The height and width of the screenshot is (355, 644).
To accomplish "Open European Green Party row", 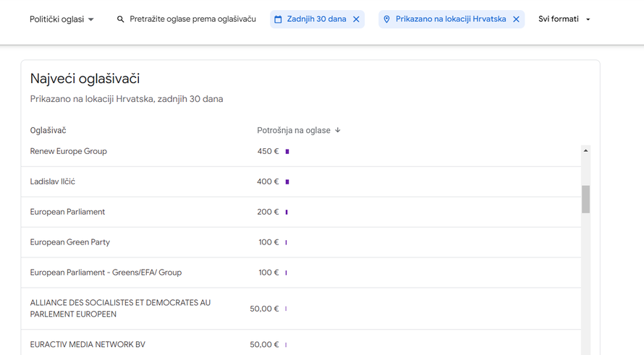I will click(70, 242).
